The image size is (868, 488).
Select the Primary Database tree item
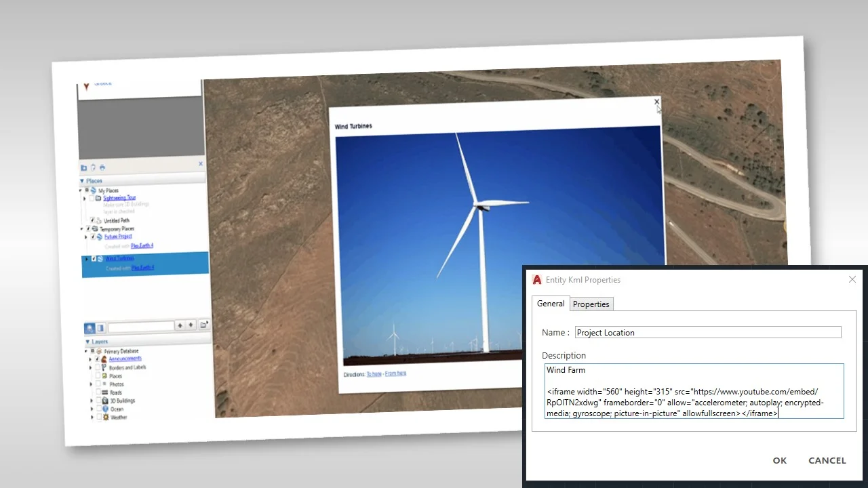tap(121, 351)
